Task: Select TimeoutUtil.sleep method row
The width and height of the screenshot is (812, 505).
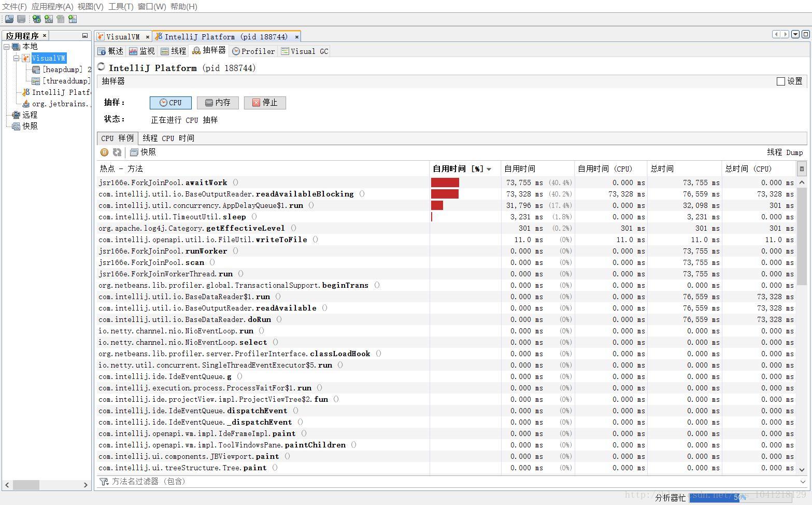Action: tap(446, 217)
